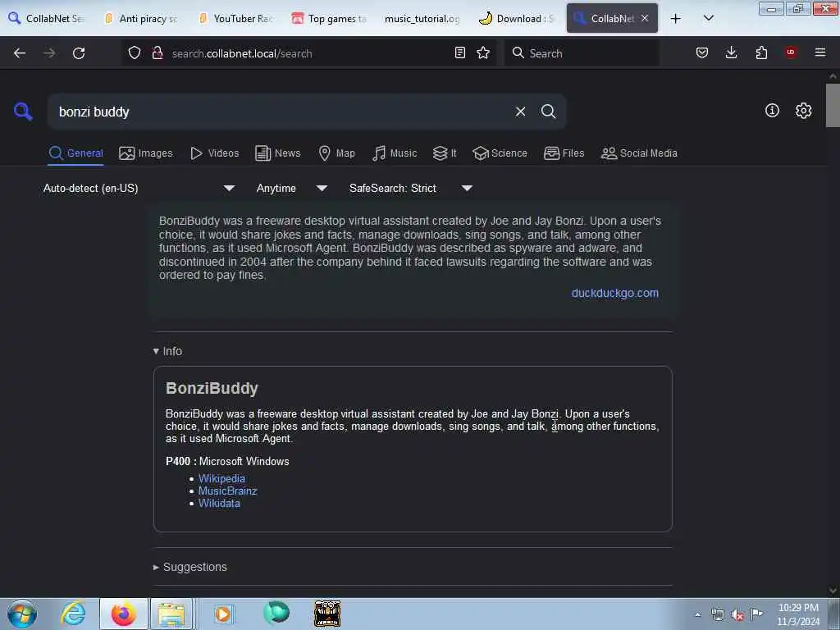Clear the bonzi buddy query with X
This screenshot has height=630, width=840.
point(520,112)
